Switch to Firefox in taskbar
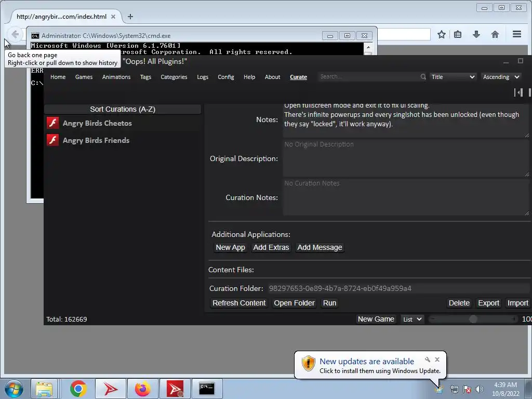The width and height of the screenshot is (532, 399). [x=142, y=389]
